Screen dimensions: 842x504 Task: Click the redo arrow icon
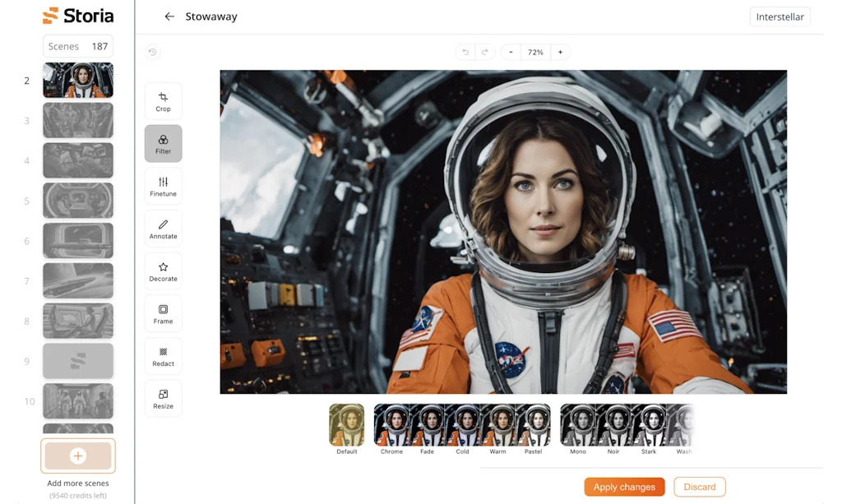(485, 52)
